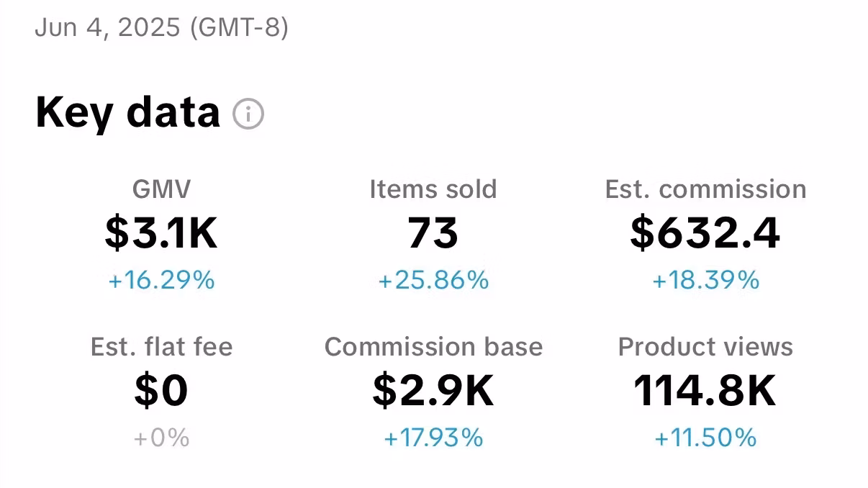The height and width of the screenshot is (488, 868).
Task: Select the Est. commission label
Action: click(x=705, y=189)
